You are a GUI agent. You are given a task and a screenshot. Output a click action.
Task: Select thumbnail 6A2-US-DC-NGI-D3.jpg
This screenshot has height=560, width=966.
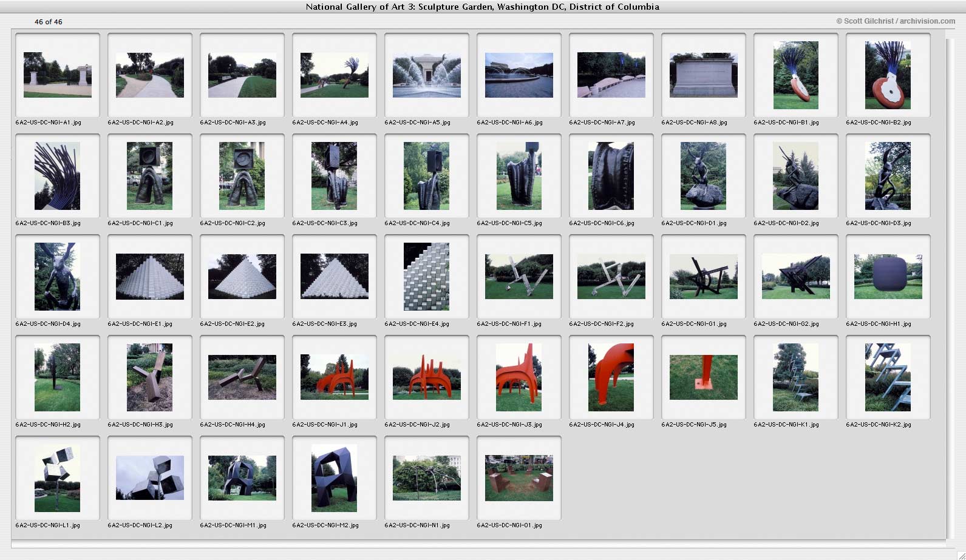(x=888, y=176)
